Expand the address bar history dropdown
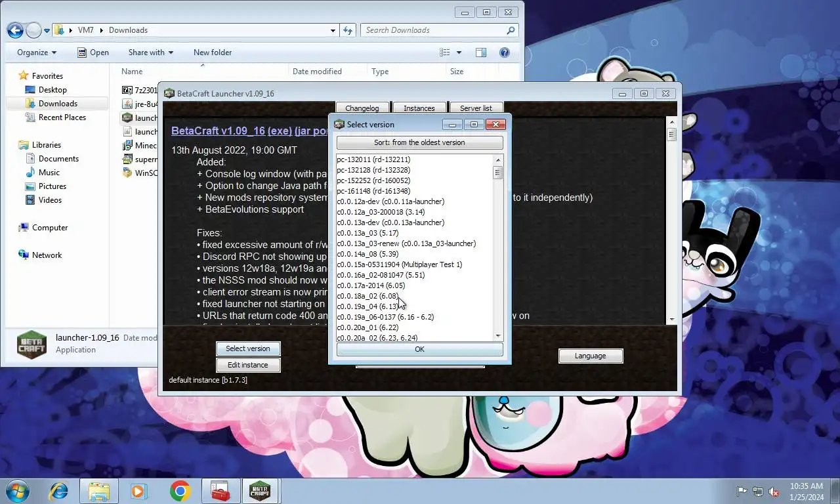Image resolution: width=840 pixels, height=504 pixels. pos(333,30)
